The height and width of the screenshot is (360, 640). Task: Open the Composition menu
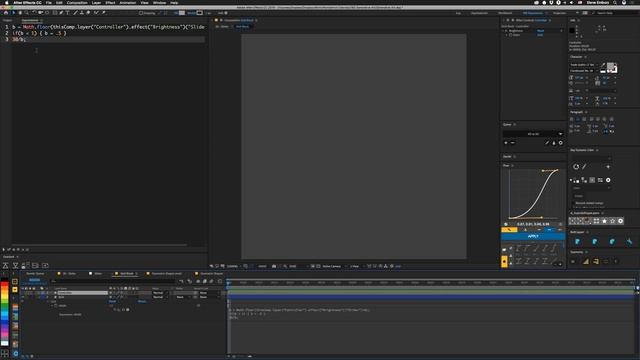(x=77, y=2)
